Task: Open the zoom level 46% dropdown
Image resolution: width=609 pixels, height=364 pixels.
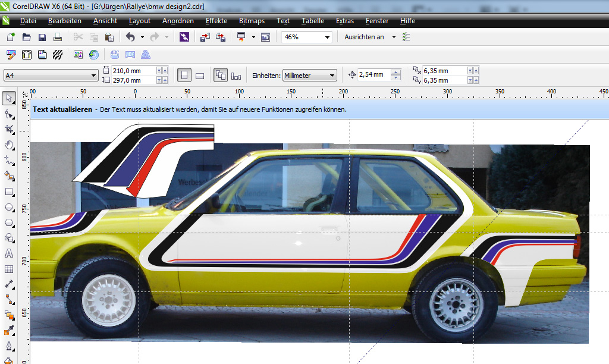Action: 327,37
